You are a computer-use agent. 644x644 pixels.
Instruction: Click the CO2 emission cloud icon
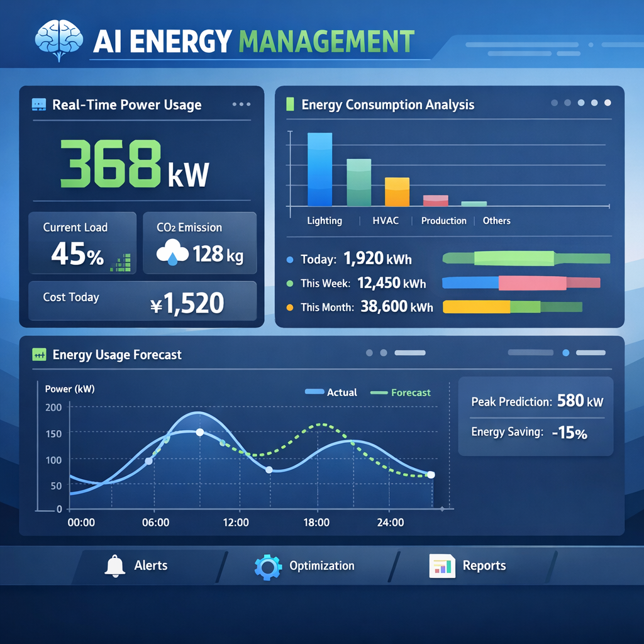(x=172, y=253)
